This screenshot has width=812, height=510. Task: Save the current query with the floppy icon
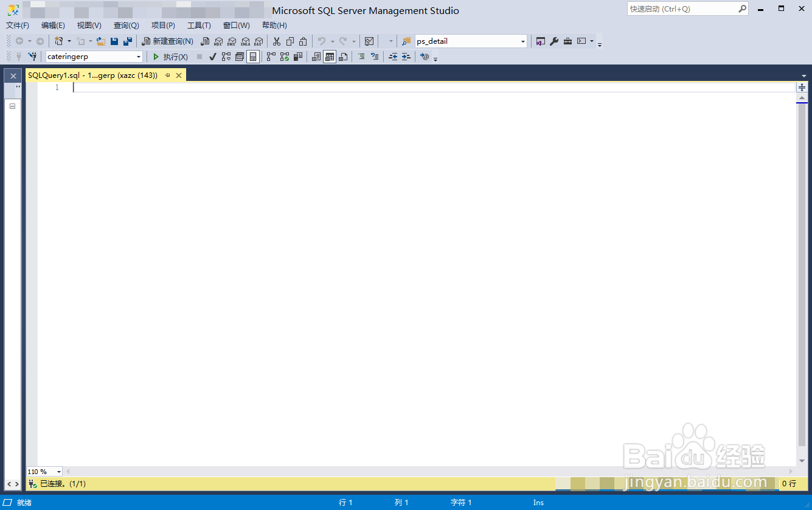tap(114, 41)
